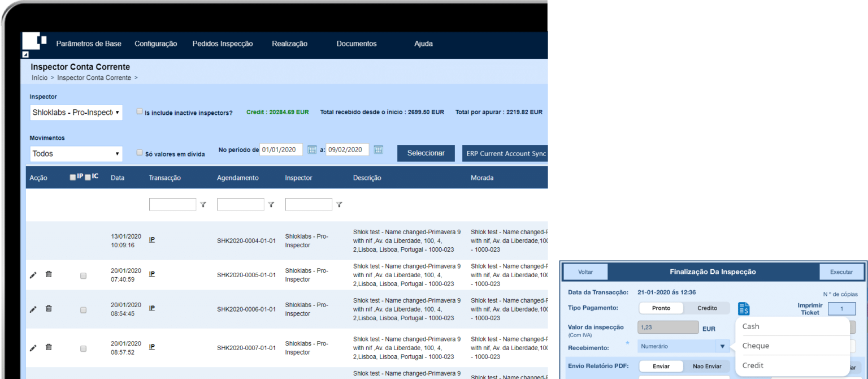Click the Agendamento column filter input
868x379 pixels.
[241, 205]
